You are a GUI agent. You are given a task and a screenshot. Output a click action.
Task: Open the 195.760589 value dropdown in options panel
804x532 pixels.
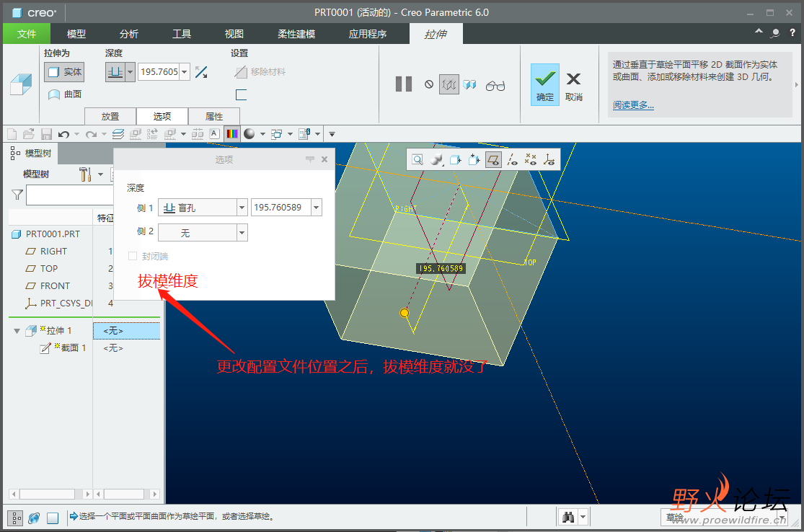coord(317,208)
